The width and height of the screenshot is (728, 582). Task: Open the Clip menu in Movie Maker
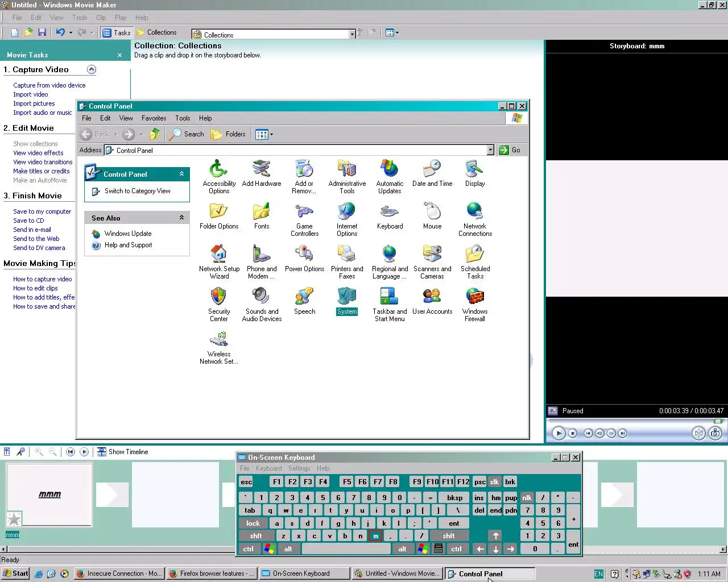(x=101, y=18)
